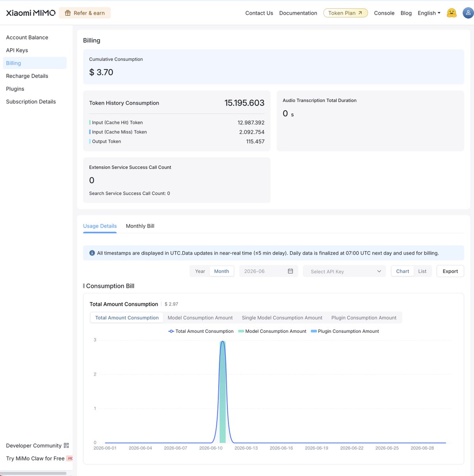Open the user profile avatar icon

click(468, 13)
